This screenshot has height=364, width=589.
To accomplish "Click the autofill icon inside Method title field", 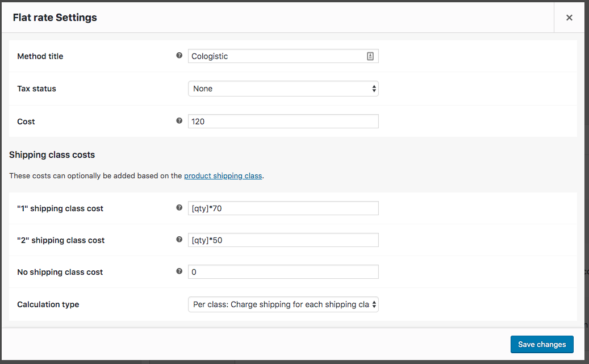I will pyautogui.click(x=370, y=56).
